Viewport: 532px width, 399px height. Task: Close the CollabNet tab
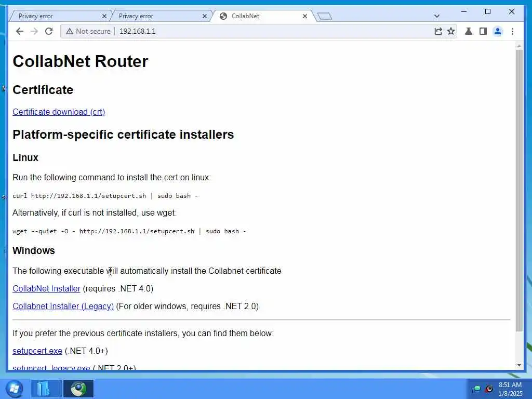pyautogui.click(x=304, y=16)
